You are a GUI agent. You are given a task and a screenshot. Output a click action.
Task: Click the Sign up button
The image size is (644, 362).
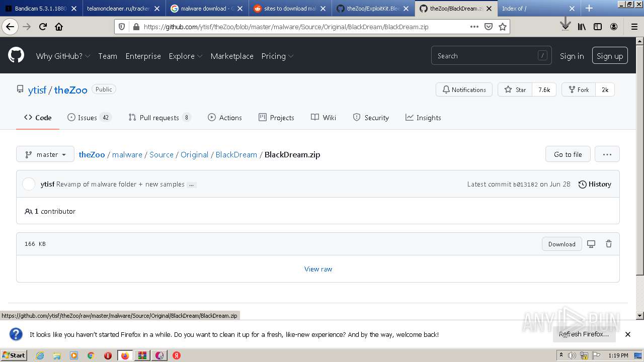[610, 56]
